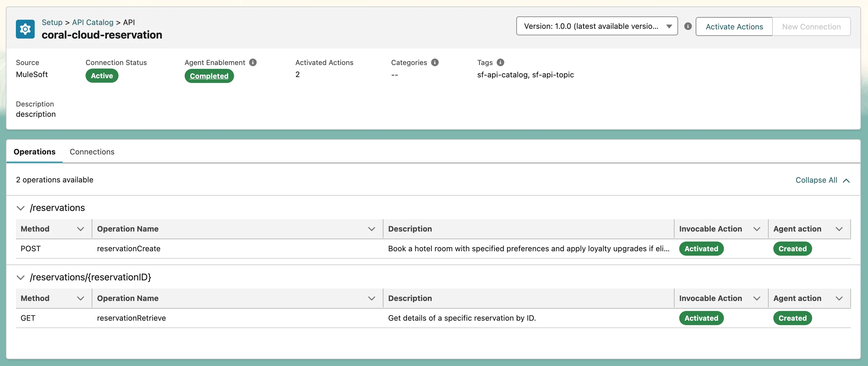The width and height of the screenshot is (868, 366).
Task: Click Tags info icon
Action: point(500,62)
